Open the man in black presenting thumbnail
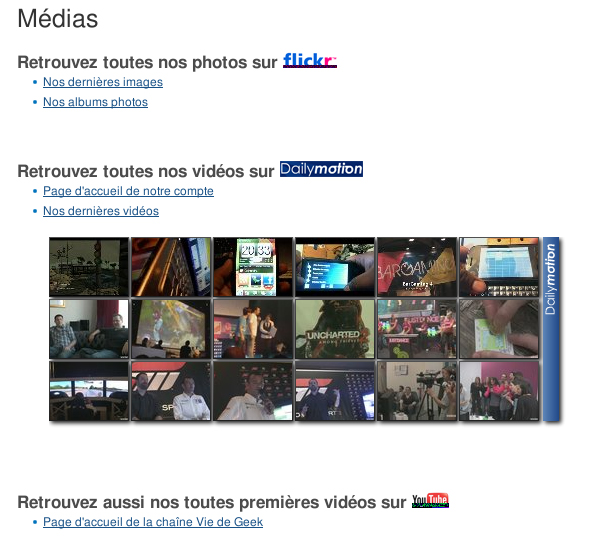590x543 pixels. click(335, 391)
